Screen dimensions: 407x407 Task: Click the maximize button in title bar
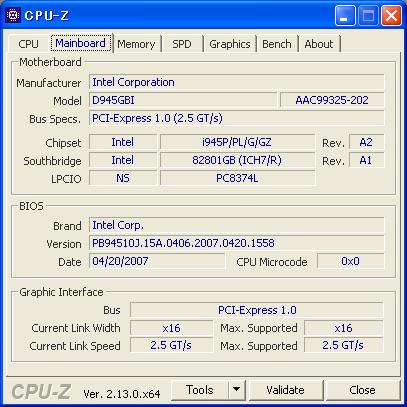pos(368,16)
